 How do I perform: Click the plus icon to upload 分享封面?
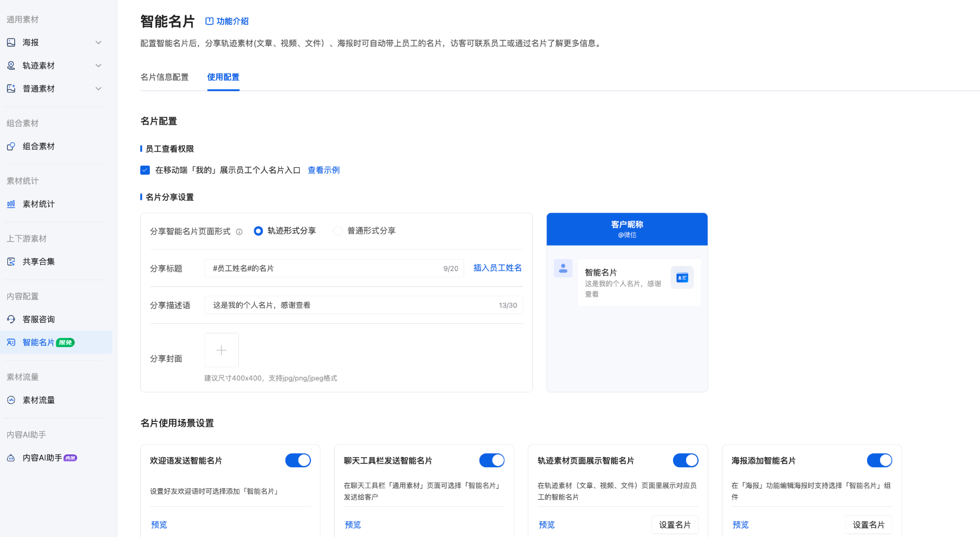point(221,350)
